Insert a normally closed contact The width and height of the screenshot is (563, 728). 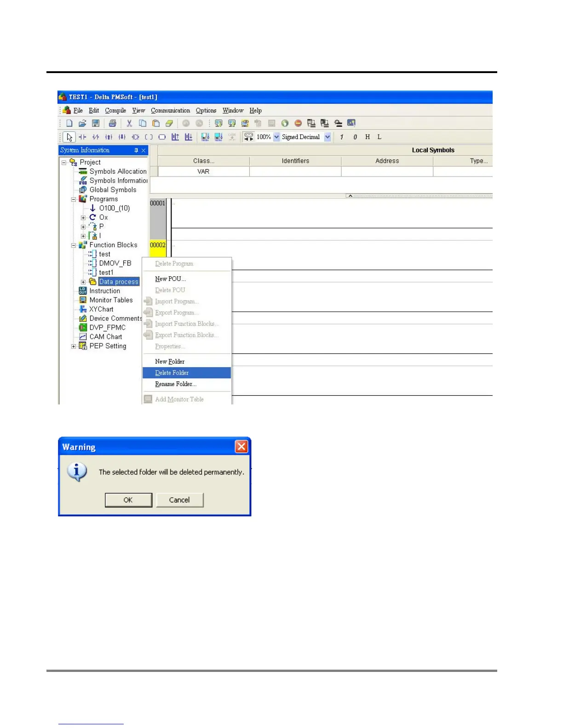[x=96, y=137]
